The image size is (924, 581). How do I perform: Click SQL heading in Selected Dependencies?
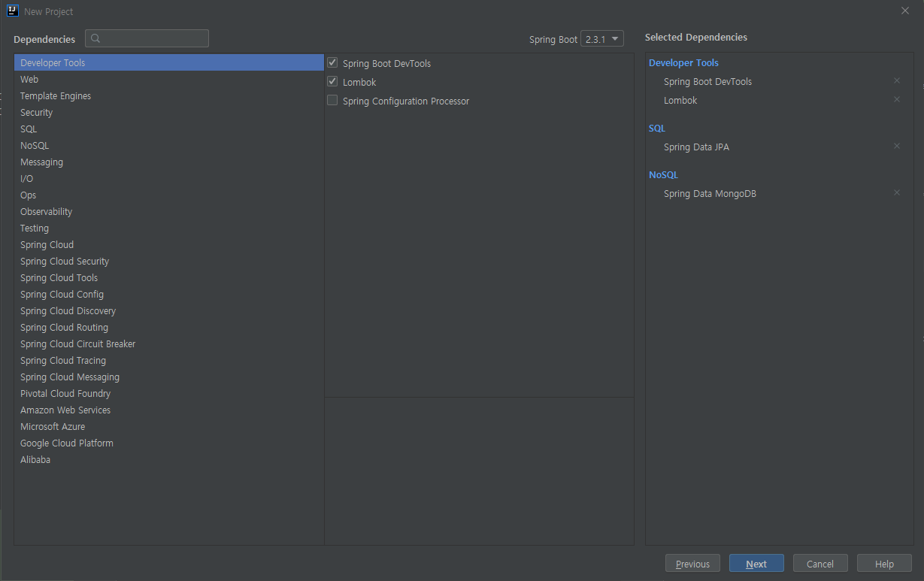point(657,128)
